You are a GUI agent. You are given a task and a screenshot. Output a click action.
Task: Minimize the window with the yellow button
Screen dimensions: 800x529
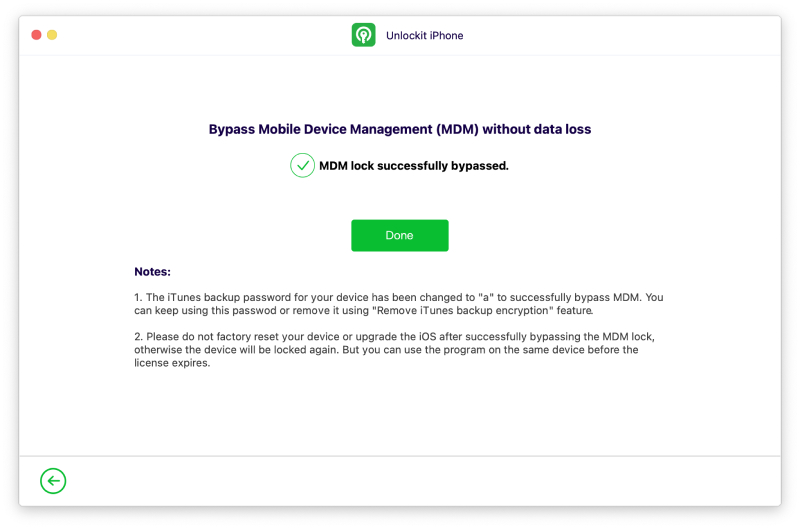[52, 35]
